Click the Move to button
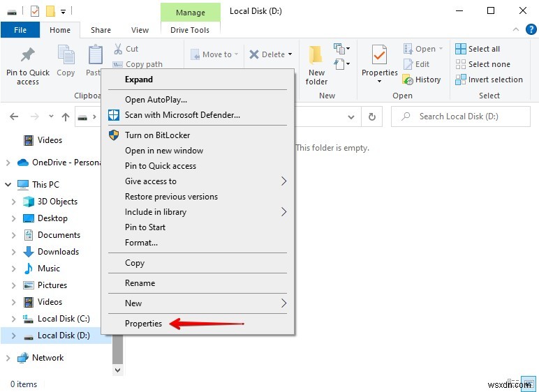This screenshot has width=539, height=392. [x=214, y=54]
